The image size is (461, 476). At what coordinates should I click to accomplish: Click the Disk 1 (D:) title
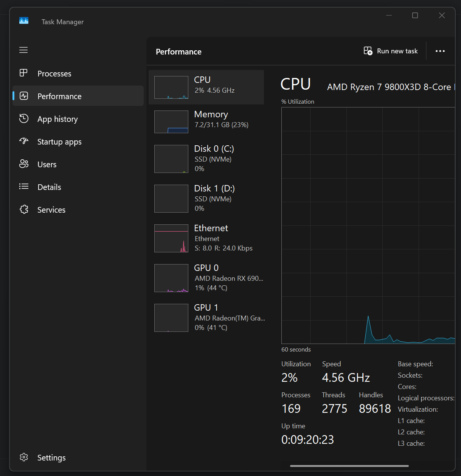(x=214, y=188)
